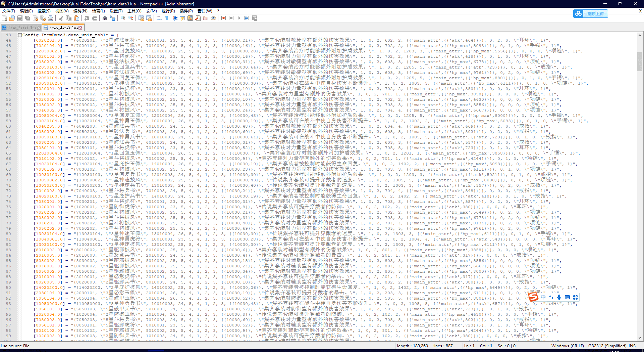
Task: Open the 编辑(E) menu
Action: coord(26,11)
